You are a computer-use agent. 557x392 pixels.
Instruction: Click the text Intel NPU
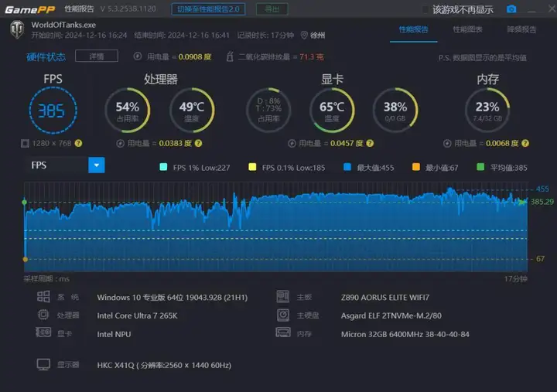coord(114,334)
